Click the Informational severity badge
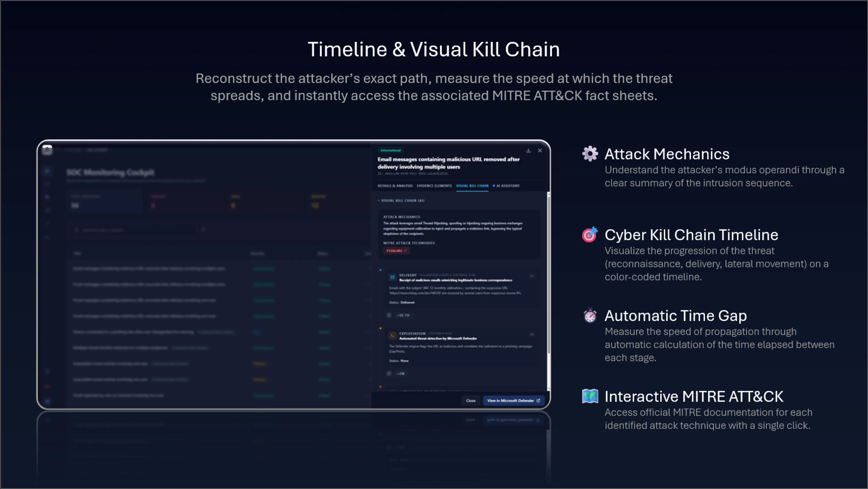This screenshot has height=489, width=868. (x=390, y=150)
